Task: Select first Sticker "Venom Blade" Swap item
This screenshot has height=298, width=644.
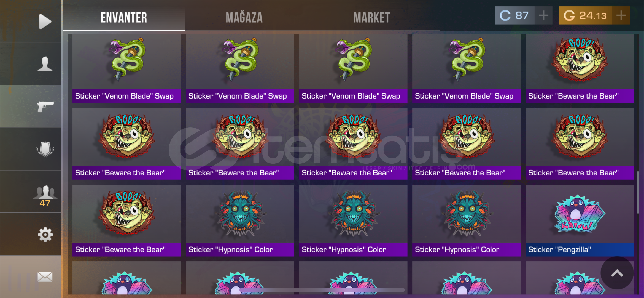Action: point(126,68)
